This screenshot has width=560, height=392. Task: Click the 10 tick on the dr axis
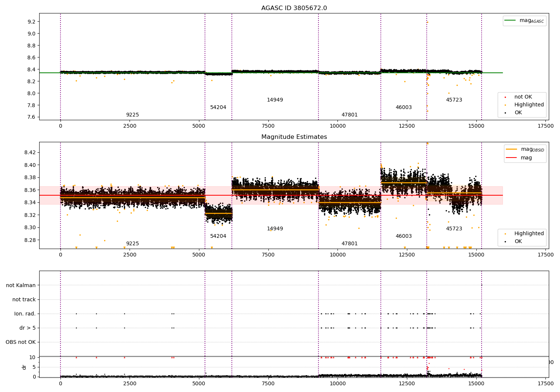click(33, 357)
